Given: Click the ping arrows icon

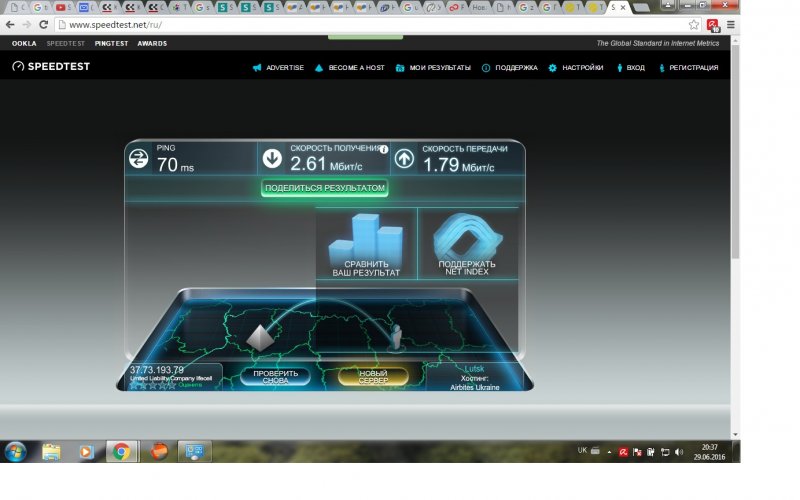Looking at the screenshot, I should coord(139,158).
